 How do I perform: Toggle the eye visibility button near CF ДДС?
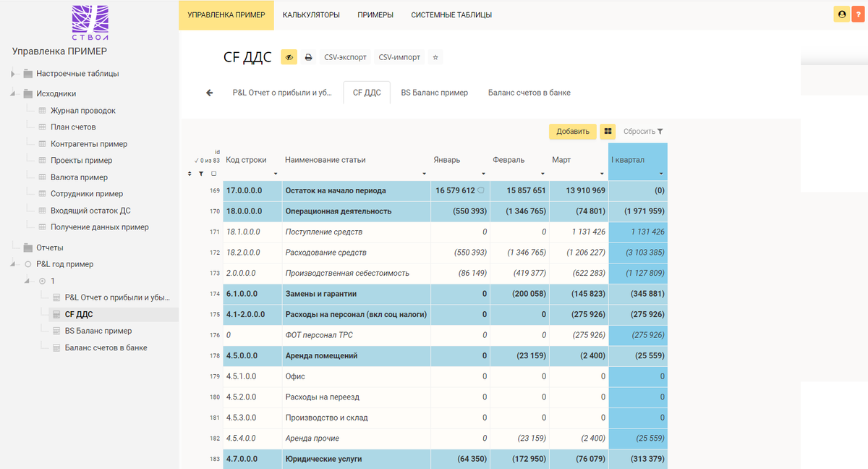tap(289, 57)
